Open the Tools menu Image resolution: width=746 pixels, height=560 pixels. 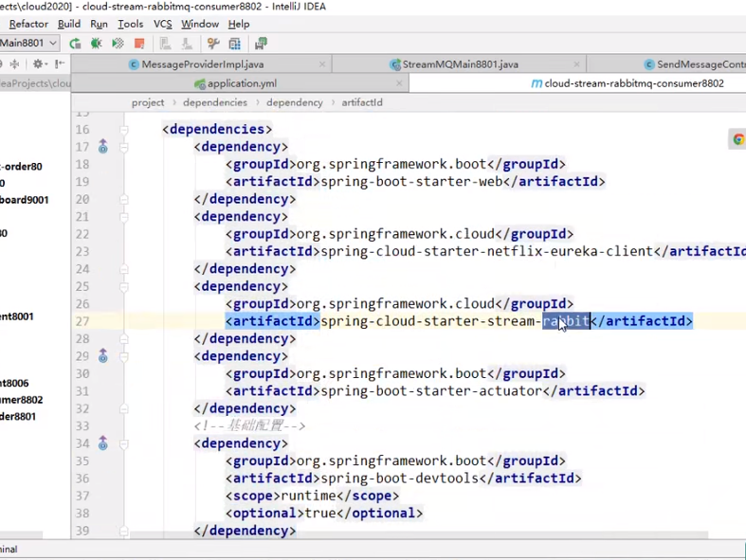(x=131, y=24)
